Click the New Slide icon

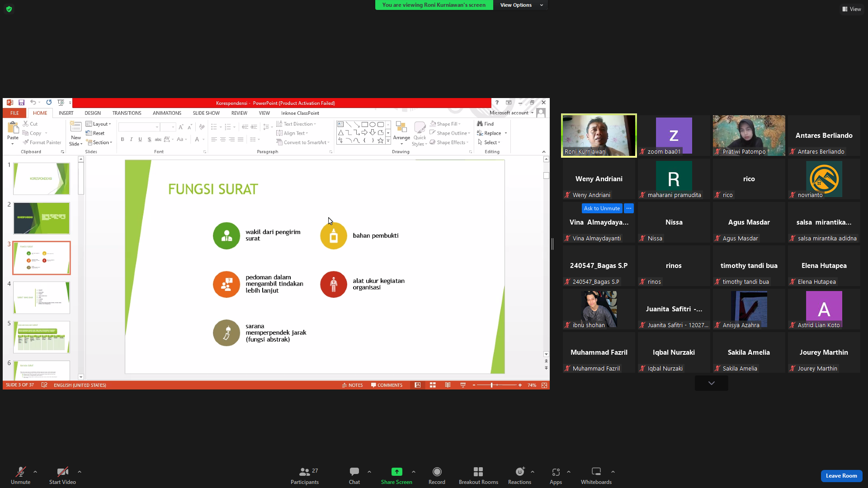click(75, 127)
